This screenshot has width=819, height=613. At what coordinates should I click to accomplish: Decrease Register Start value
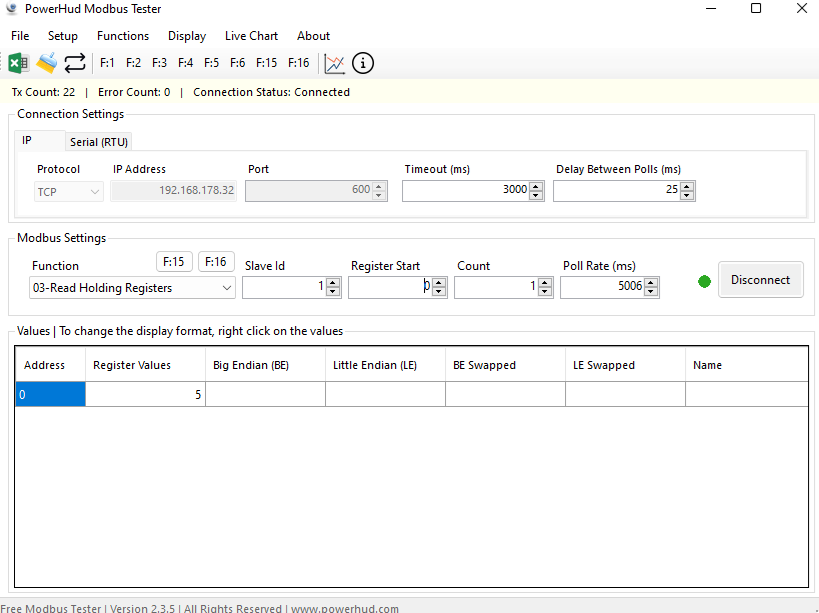click(439, 292)
